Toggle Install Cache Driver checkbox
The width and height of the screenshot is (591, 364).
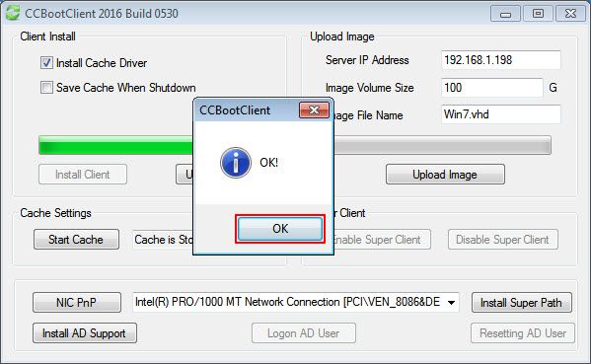click(46, 62)
